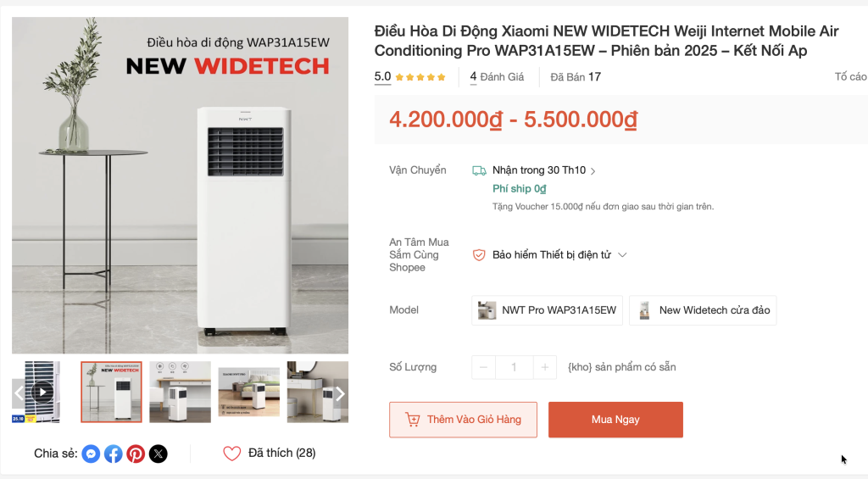Play the product video thumbnail

click(42, 392)
